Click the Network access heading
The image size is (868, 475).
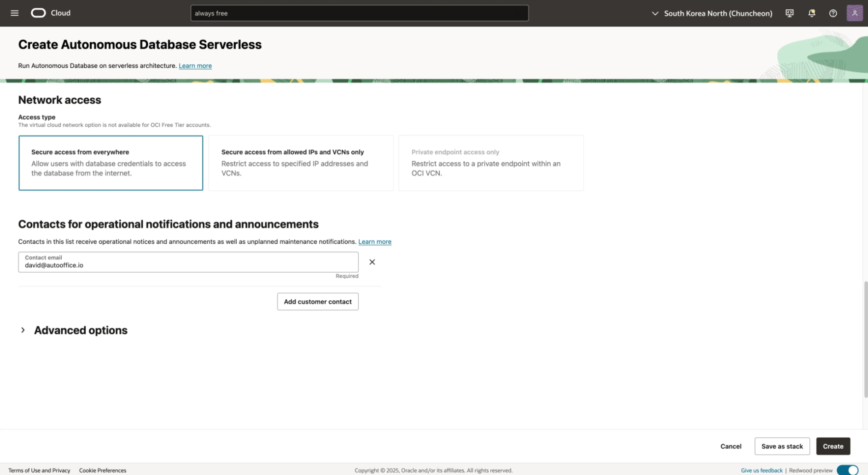[x=59, y=100]
